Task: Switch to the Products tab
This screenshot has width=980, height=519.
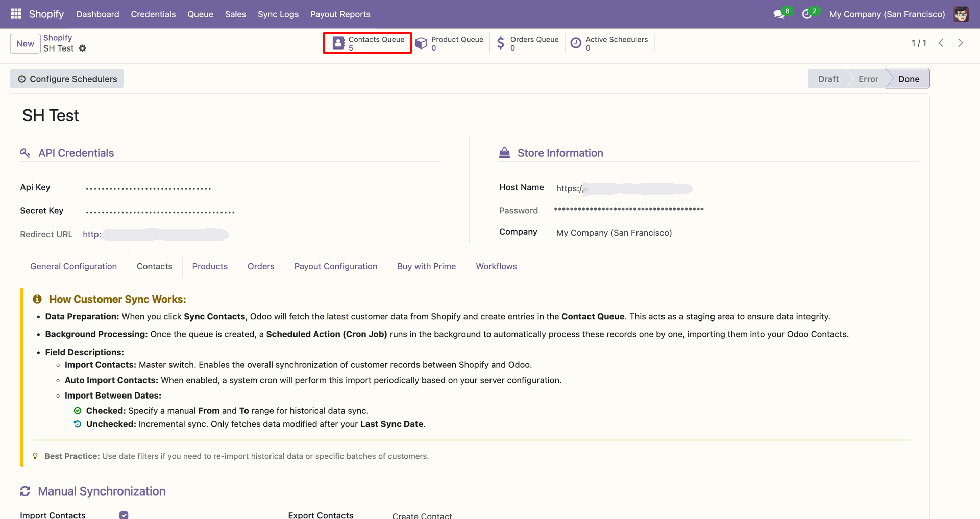Action: (x=210, y=266)
